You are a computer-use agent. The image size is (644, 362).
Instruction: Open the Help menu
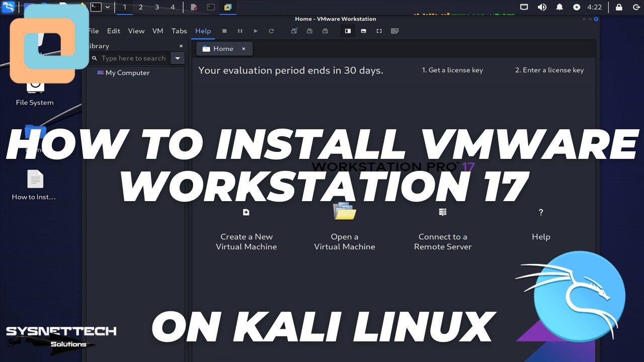[203, 31]
